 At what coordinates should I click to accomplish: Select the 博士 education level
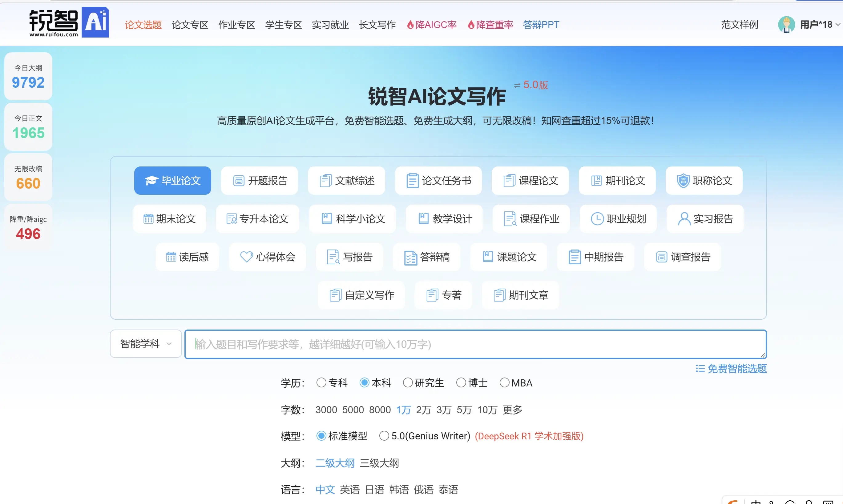(x=461, y=382)
